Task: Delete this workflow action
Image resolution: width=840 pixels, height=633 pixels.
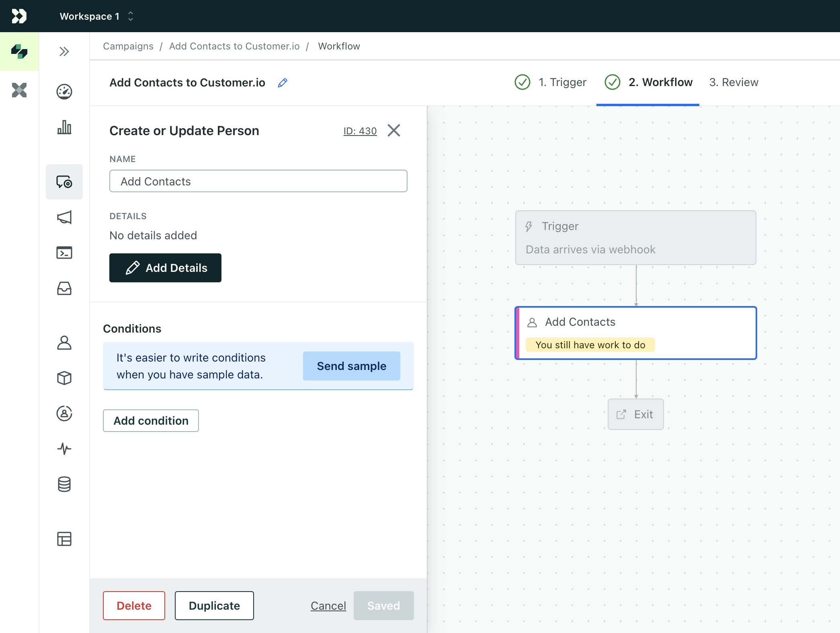Action: click(134, 606)
